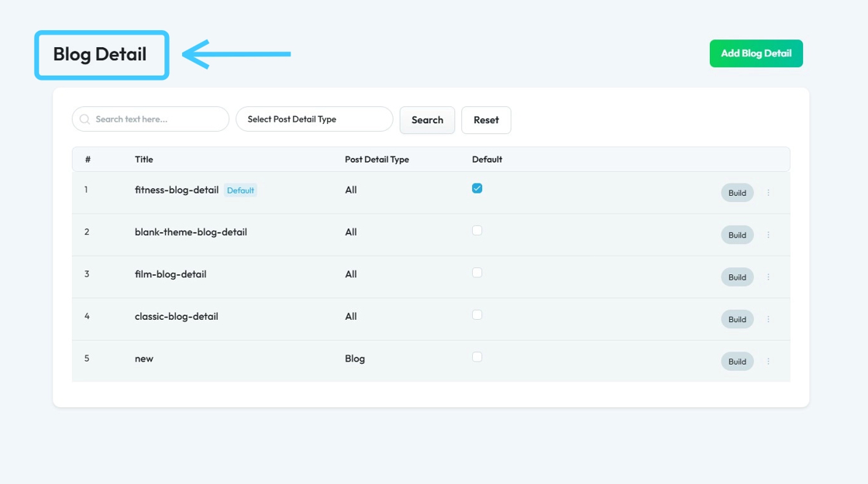Click the Search button
The height and width of the screenshot is (484, 868).
[x=427, y=120]
